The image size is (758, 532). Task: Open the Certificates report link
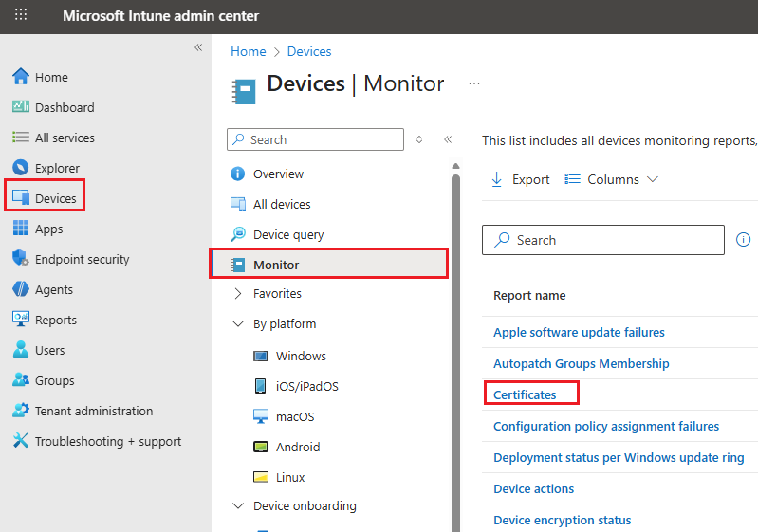[525, 394]
